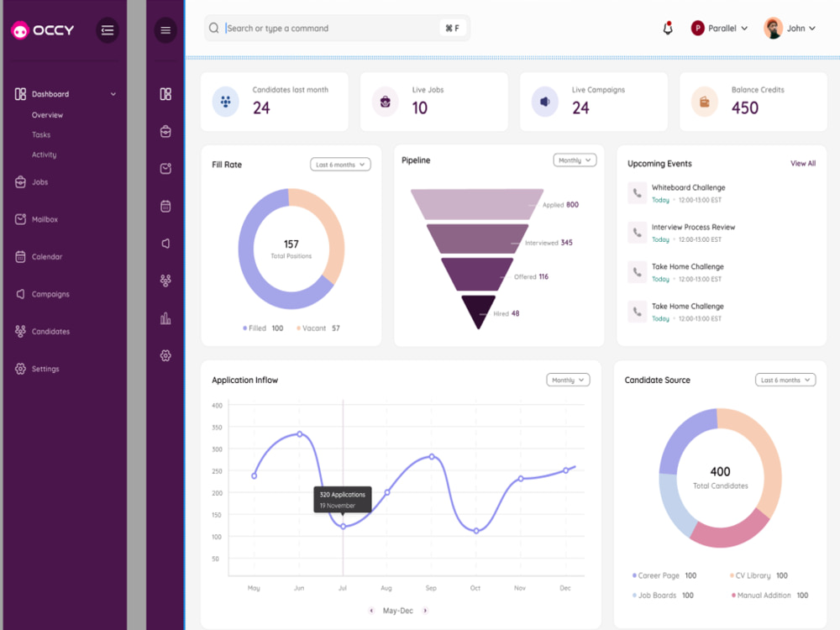Click the Candidates last month card icon
This screenshot has height=630, width=840.
(225, 102)
